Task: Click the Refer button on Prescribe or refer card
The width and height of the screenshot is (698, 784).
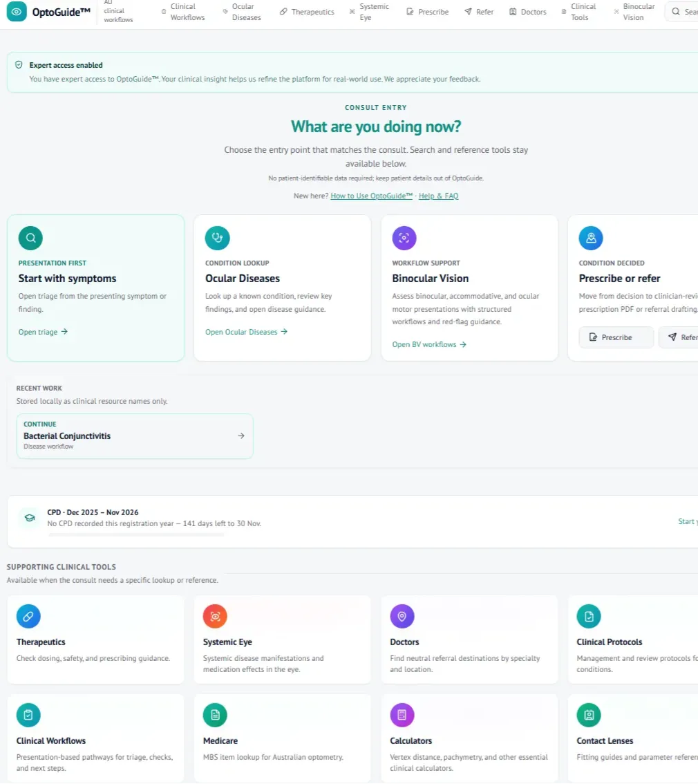Action: [x=679, y=337]
